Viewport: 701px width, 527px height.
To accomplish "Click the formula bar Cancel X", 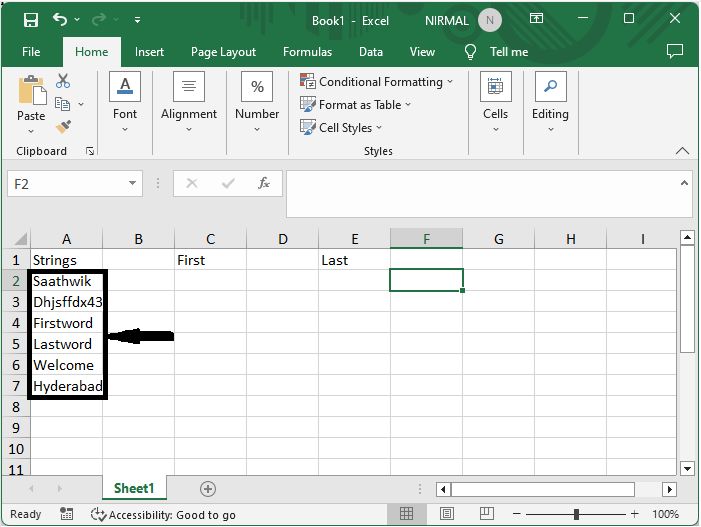I will (192, 183).
